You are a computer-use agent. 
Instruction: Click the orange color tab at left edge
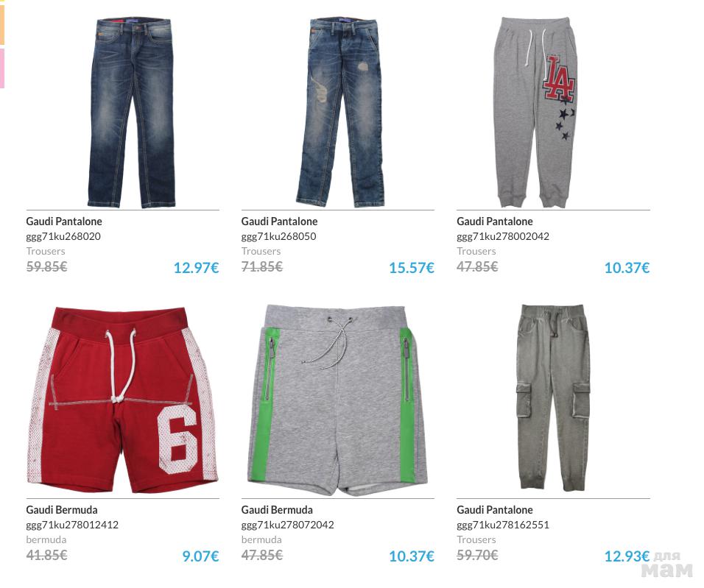2,24
